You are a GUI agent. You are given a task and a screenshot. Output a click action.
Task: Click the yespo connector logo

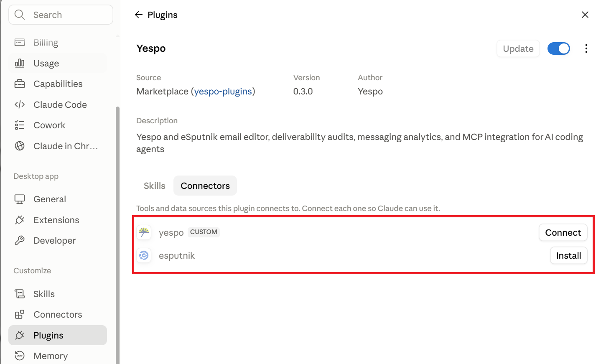[x=144, y=232]
